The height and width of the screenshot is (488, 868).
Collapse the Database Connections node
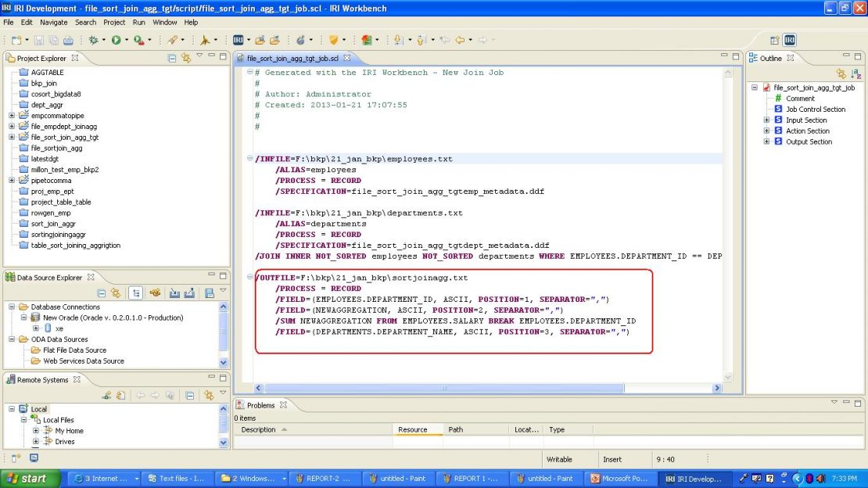(x=12, y=307)
